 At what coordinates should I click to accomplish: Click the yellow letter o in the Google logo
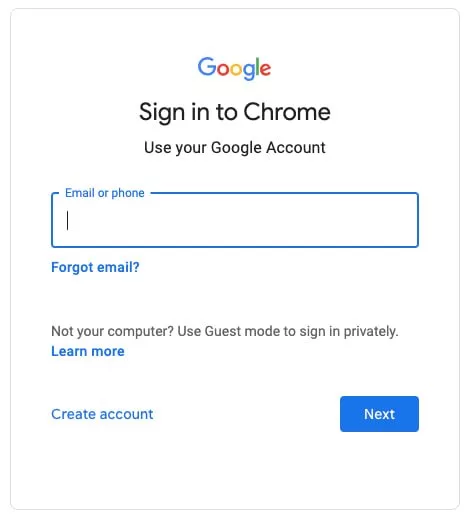tap(236, 70)
